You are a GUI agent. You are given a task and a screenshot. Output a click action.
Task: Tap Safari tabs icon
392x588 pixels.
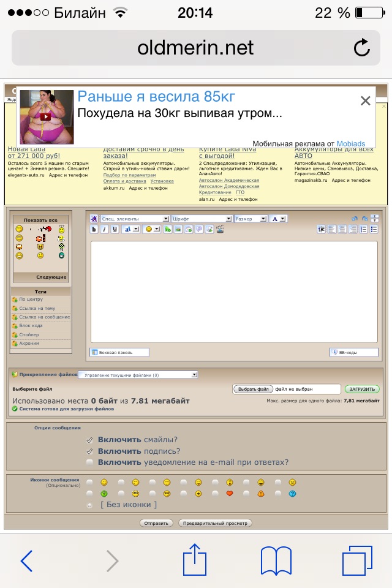[357, 560]
